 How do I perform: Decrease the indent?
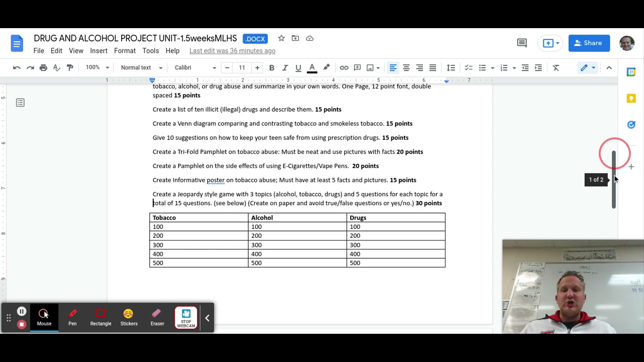525,68
